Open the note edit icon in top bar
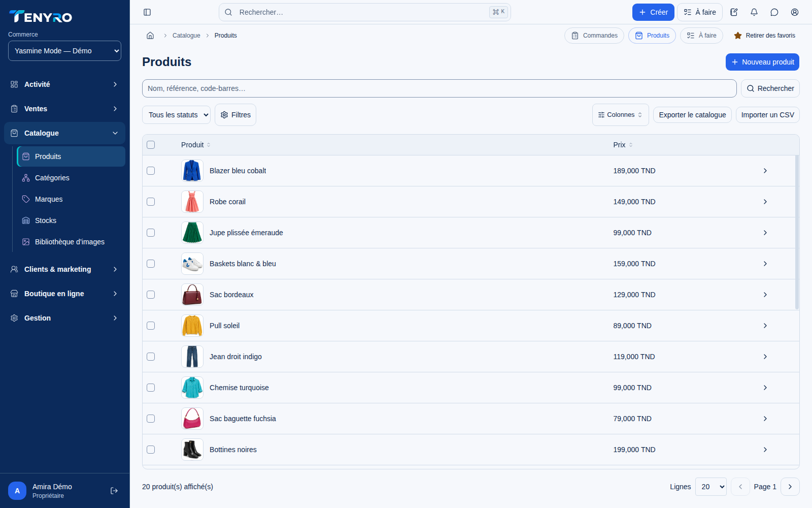This screenshot has width=812, height=508. (x=734, y=12)
